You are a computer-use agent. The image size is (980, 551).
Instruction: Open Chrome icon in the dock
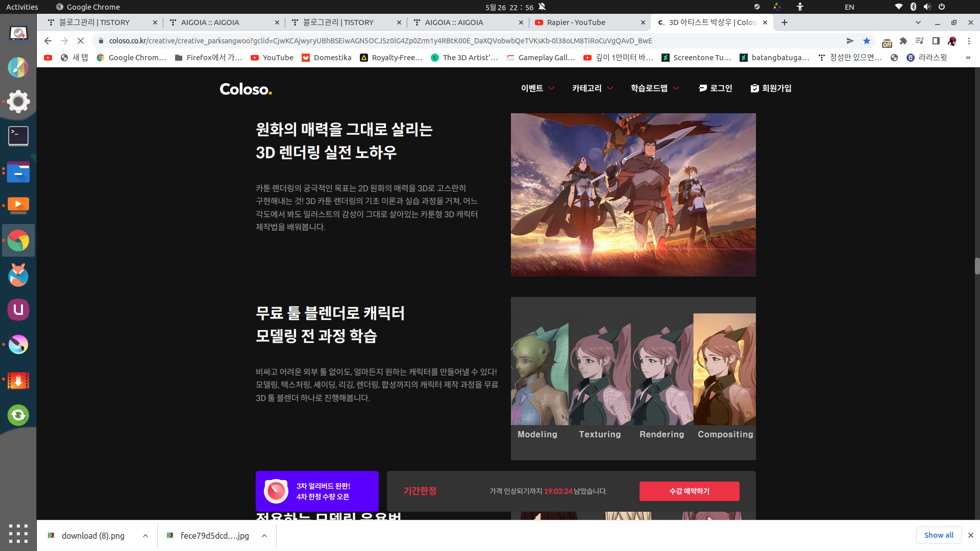point(18,240)
